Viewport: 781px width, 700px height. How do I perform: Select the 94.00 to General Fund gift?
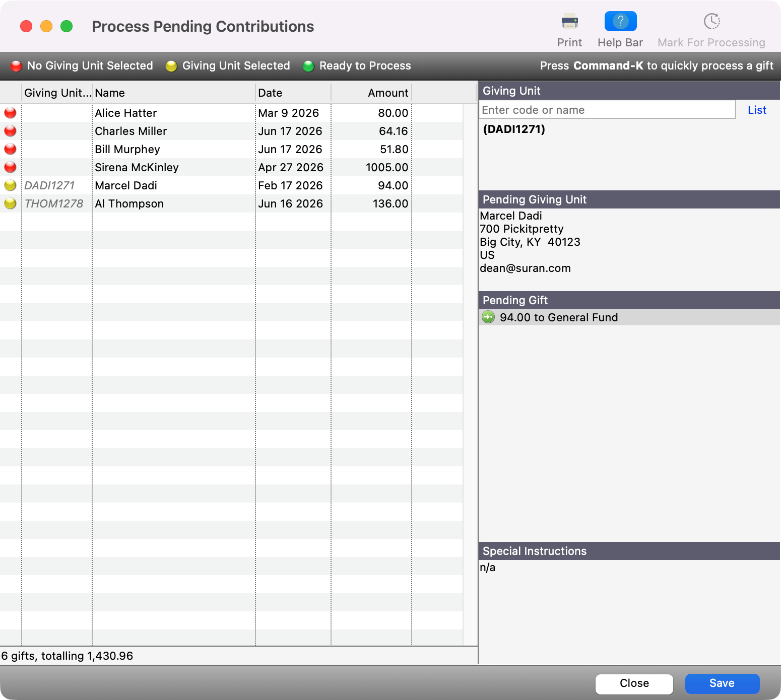pos(629,317)
